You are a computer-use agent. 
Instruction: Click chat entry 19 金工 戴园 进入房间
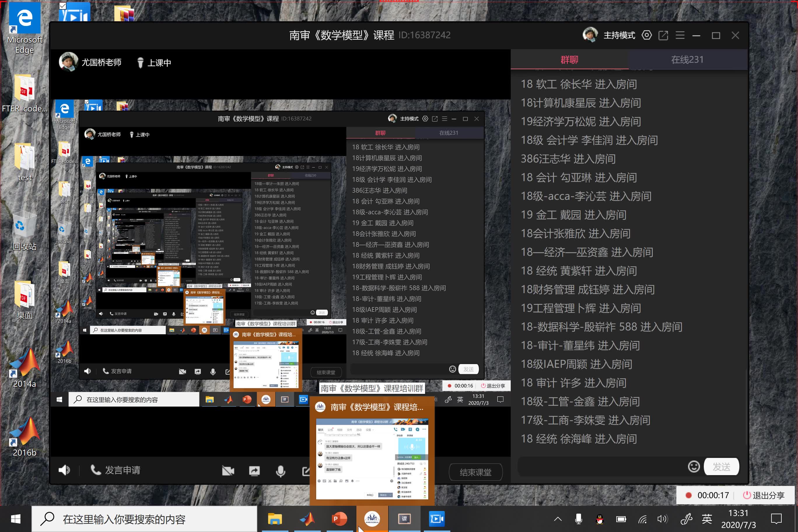coord(573,215)
